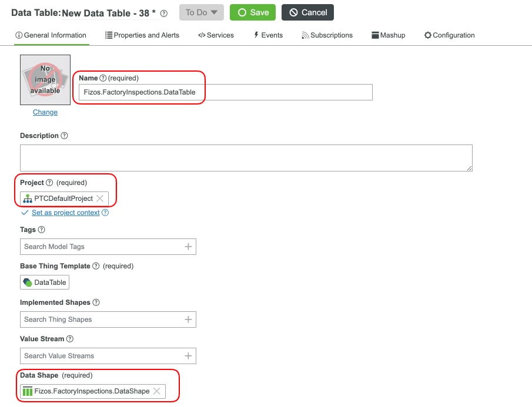Click the DataTable base template chip

[x=45, y=282]
